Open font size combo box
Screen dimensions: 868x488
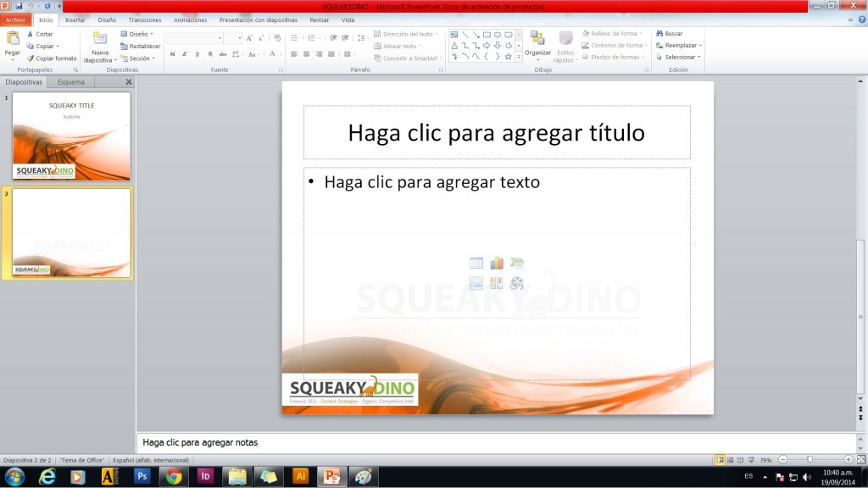233,38
